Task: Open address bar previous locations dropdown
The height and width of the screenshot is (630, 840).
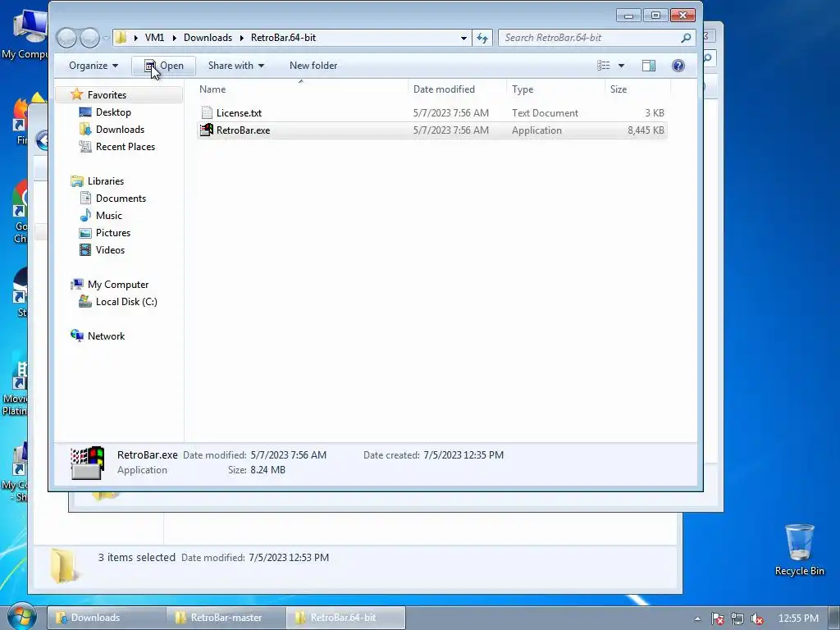Action: click(463, 38)
